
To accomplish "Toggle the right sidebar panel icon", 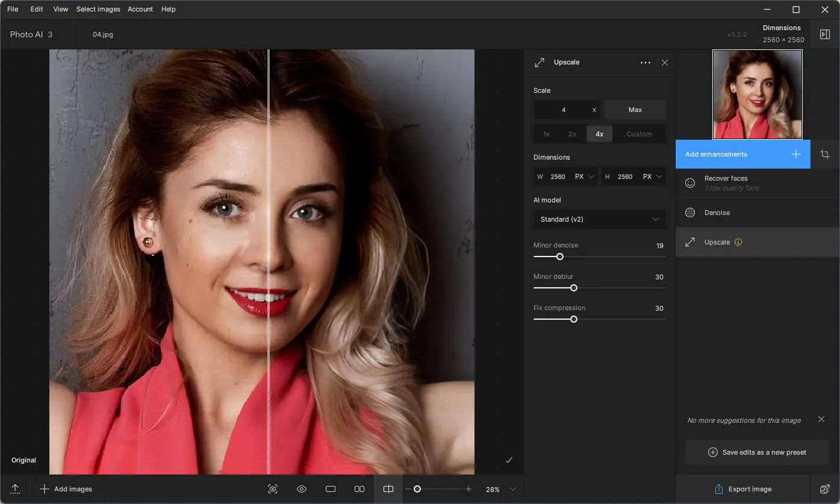I will pos(825,34).
